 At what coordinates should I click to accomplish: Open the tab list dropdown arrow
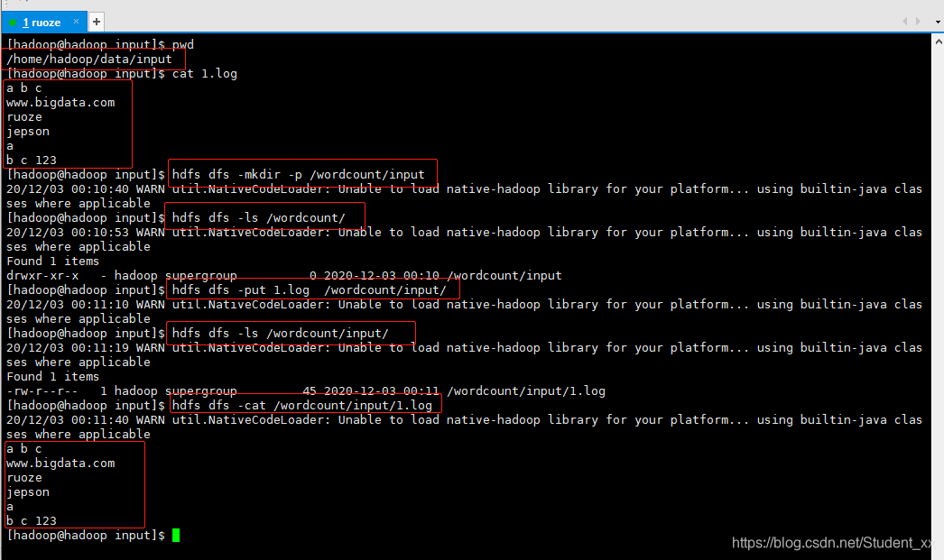pyautogui.click(x=938, y=22)
